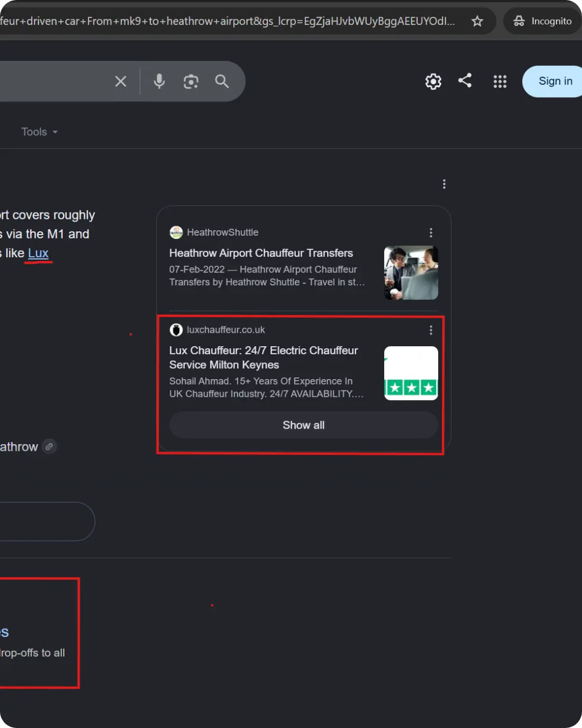Open Heathrow Airport Chauffeur Transfers result

(x=261, y=253)
